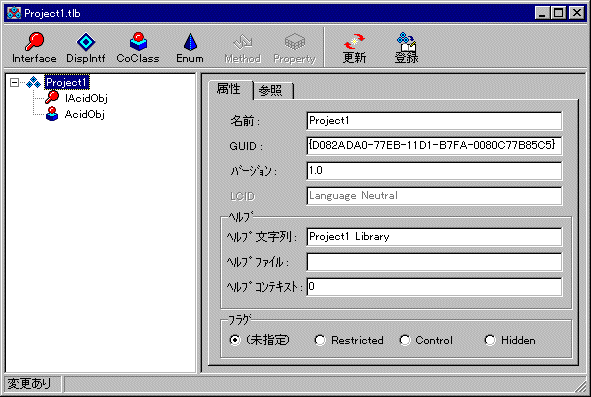Viewport: 591px width, 397px height.
Task: Click the disabled LCID Language Neutral field
Action: point(434,196)
